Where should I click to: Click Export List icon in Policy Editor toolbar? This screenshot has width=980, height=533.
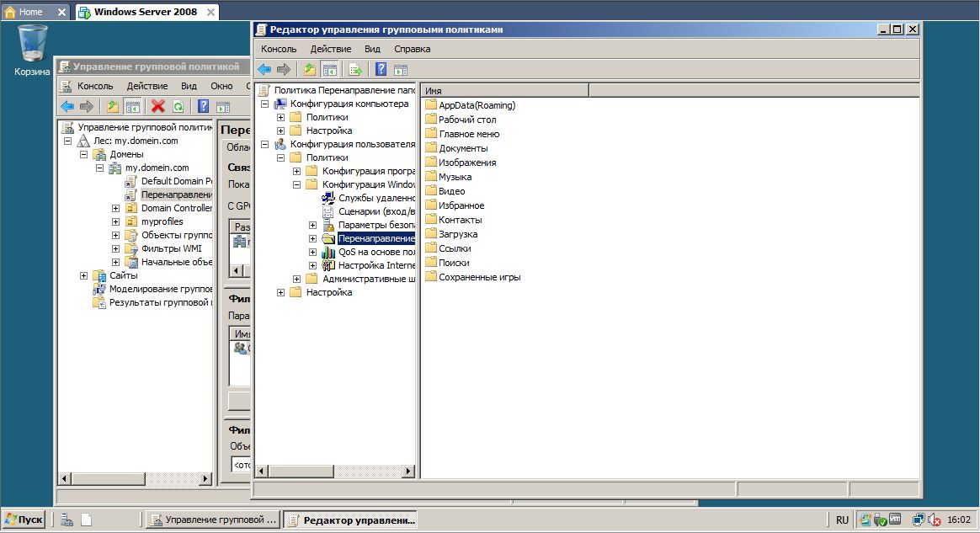355,69
